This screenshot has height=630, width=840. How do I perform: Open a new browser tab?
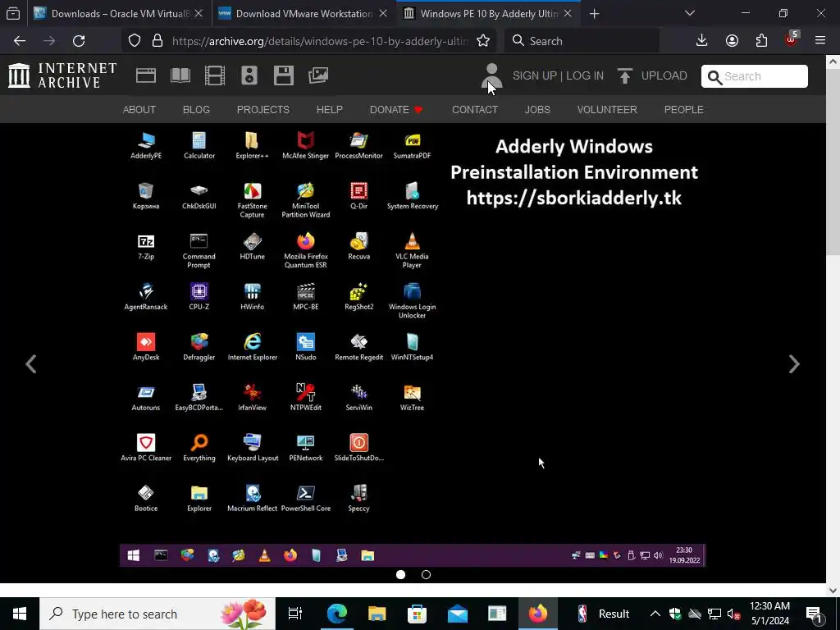(x=594, y=14)
